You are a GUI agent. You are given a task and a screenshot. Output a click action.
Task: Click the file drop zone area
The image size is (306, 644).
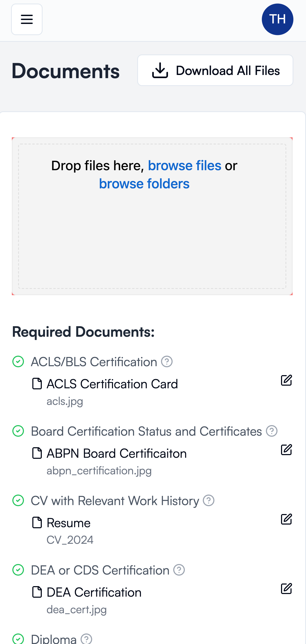point(152,237)
